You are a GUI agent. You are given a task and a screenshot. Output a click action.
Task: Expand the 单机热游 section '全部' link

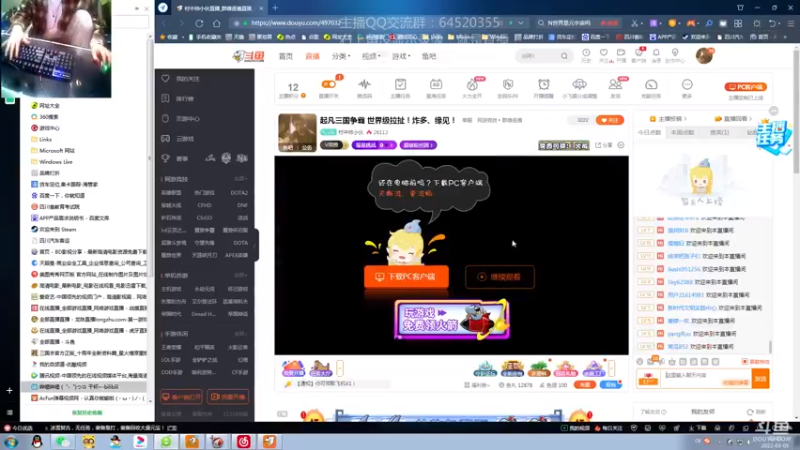click(x=240, y=276)
